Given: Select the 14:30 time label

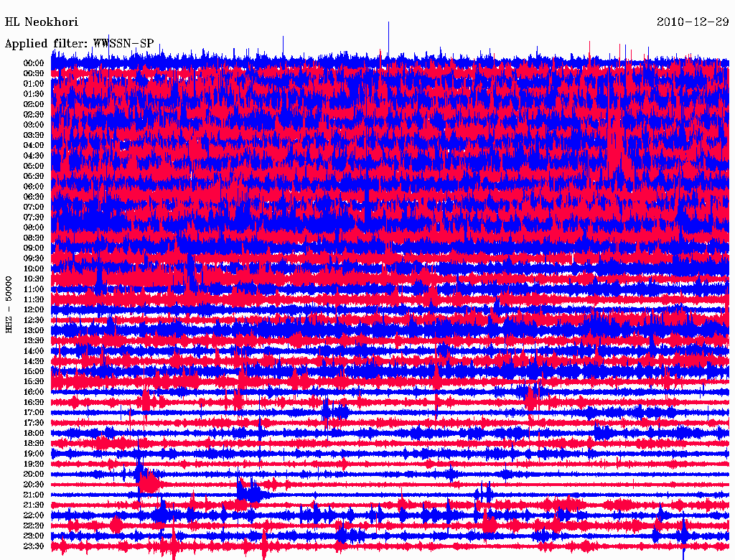Looking at the screenshot, I should [34, 362].
